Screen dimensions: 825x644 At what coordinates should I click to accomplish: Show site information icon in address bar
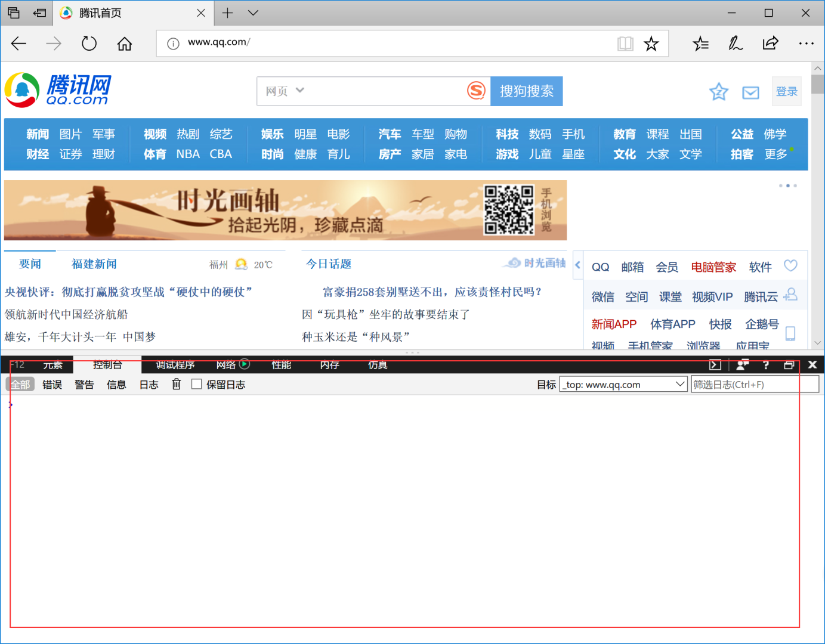[173, 44]
